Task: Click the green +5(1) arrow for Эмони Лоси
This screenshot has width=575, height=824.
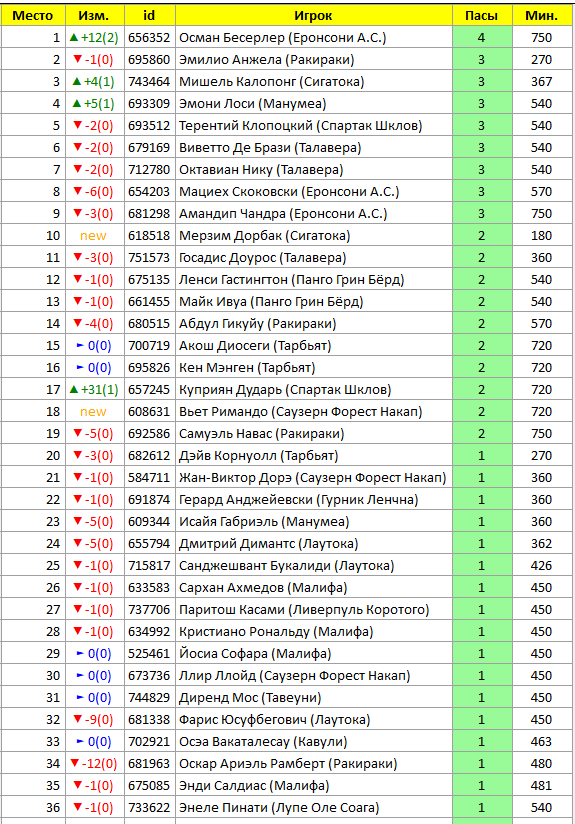Action: pos(77,104)
